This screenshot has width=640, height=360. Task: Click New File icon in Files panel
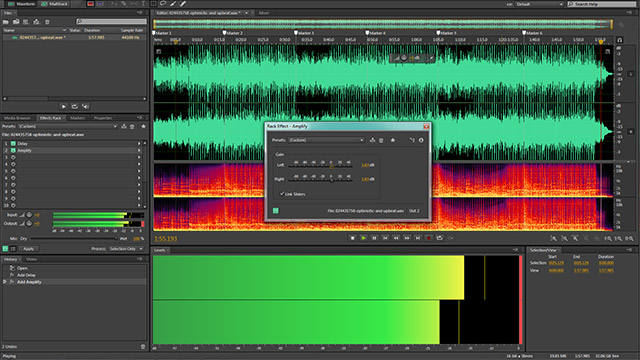pos(26,22)
